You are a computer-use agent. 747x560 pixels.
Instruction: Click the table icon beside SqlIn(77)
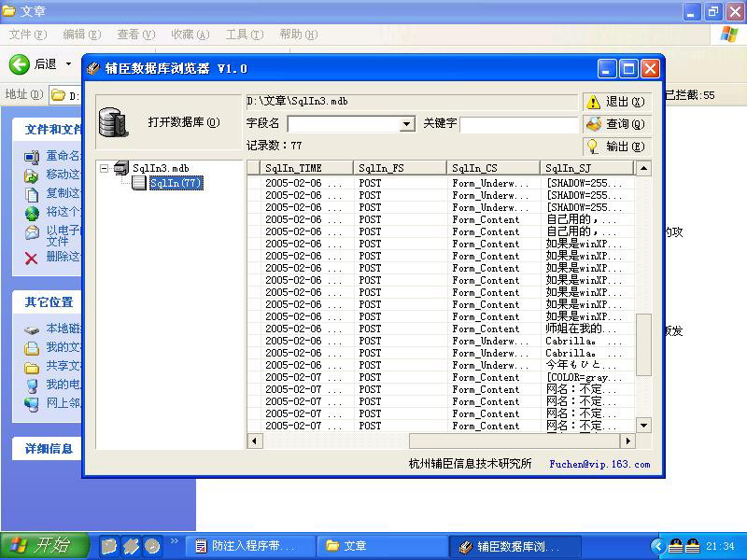click(138, 183)
